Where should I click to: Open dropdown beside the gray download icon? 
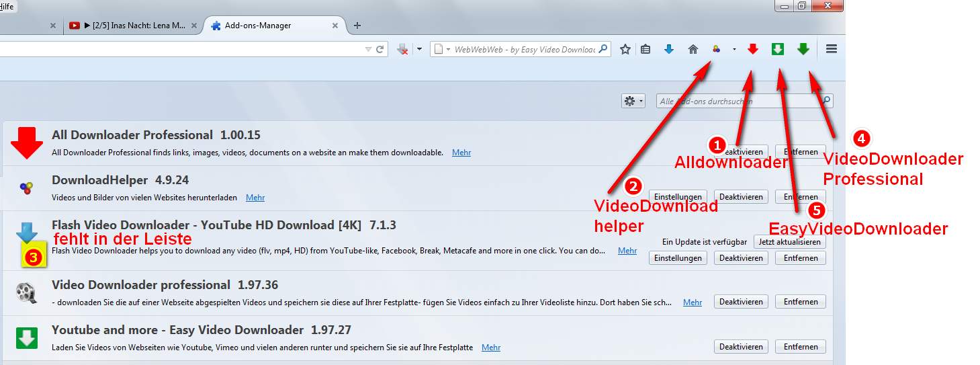point(419,49)
